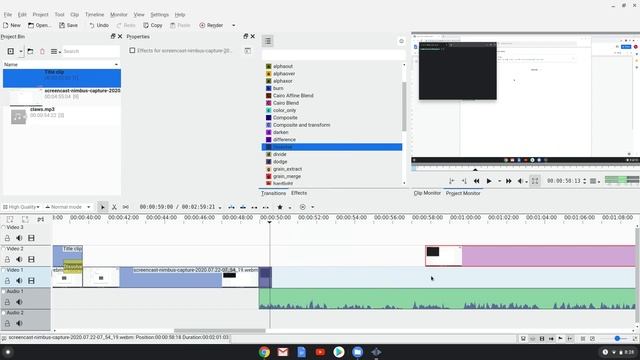This screenshot has width=640, height=360.
Task: Lock the Video 1 track
Action: point(7,280)
